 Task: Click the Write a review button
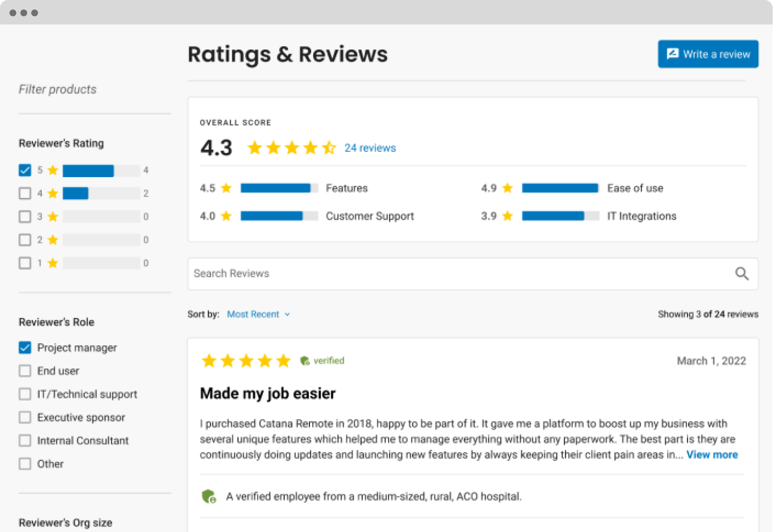pos(708,54)
